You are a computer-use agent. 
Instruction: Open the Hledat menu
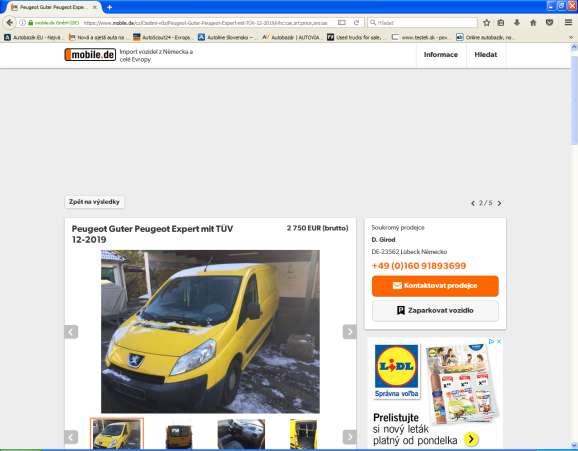(x=485, y=55)
